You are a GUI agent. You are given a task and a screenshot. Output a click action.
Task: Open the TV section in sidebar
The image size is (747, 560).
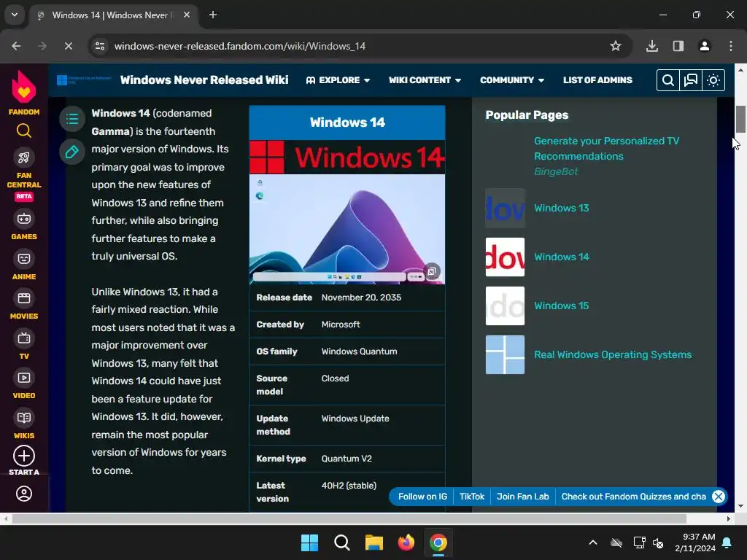[24, 345]
